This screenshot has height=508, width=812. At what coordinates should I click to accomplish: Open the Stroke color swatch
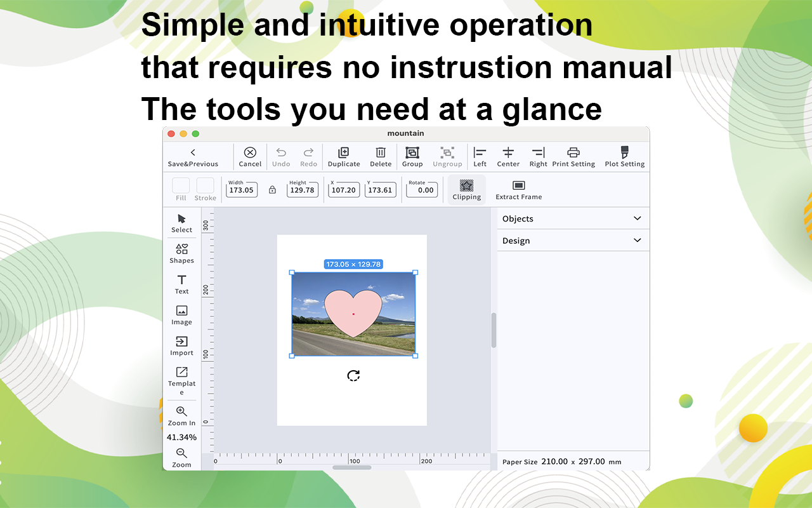pos(205,185)
